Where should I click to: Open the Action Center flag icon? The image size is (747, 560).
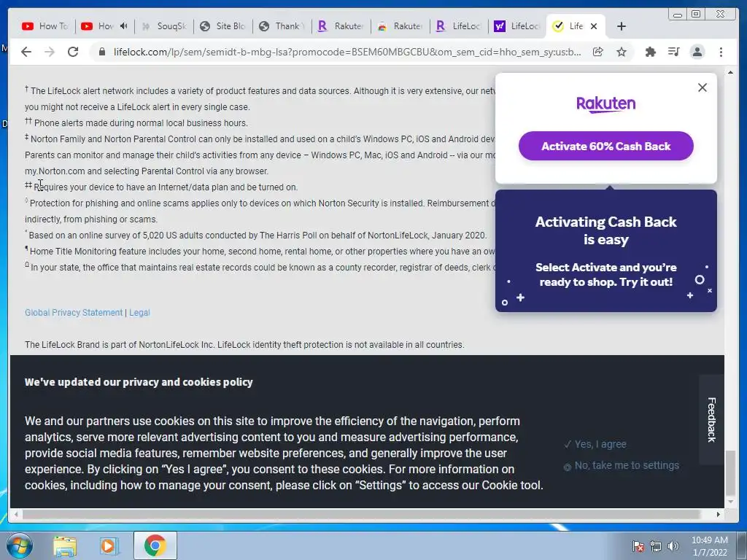(x=638, y=546)
